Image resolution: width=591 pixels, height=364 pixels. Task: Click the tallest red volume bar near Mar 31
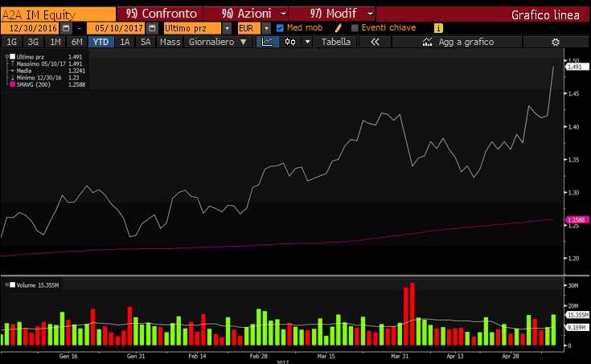tap(412, 314)
